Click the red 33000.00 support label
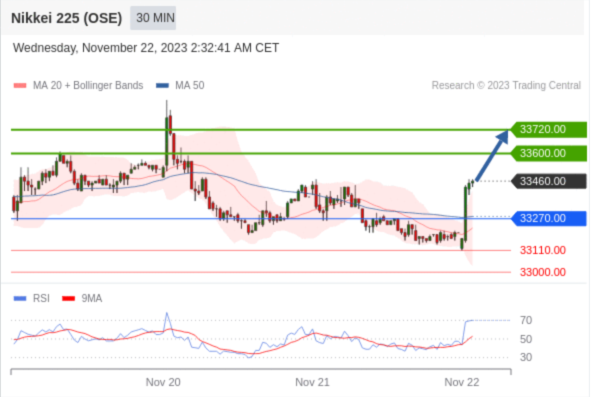 coord(543,272)
